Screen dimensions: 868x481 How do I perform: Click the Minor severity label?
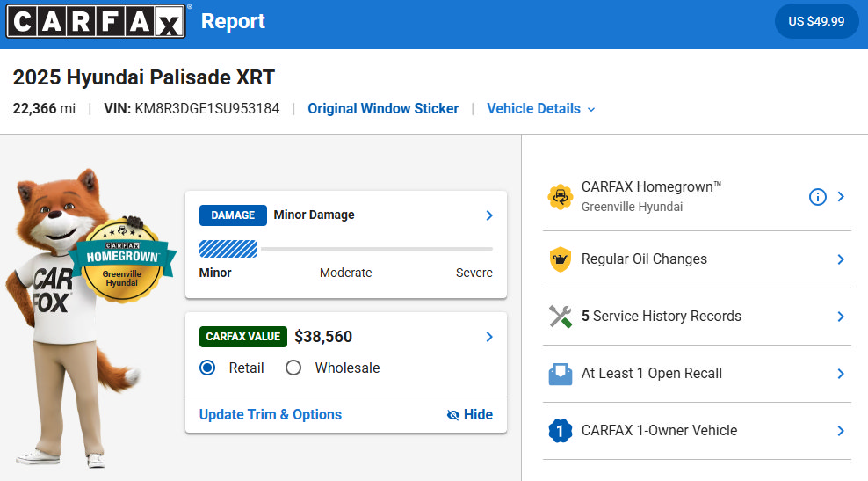(215, 273)
